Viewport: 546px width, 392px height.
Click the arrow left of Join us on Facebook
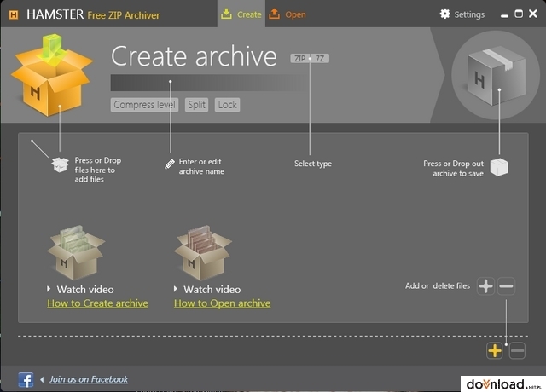point(42,379)
